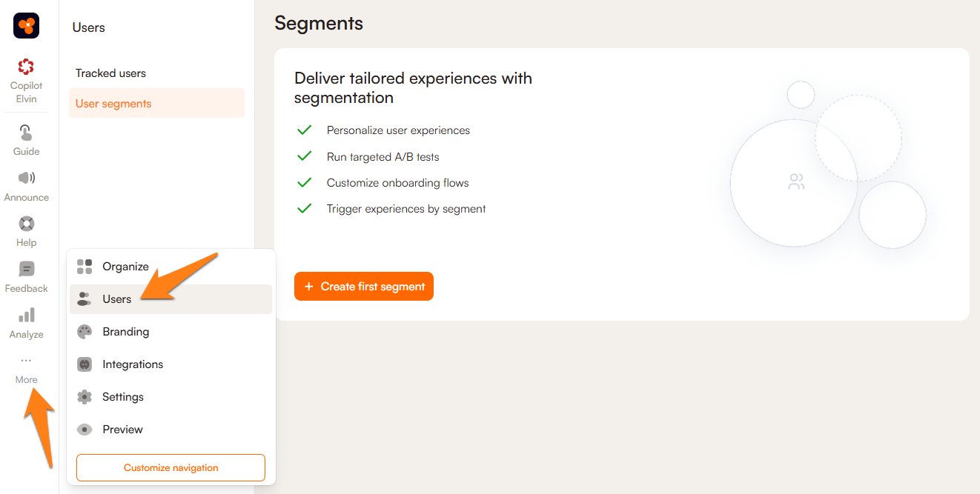This screenshot has height=494, width=980.
Task: Open the Help lifebuoy icon
Action: 26,224
